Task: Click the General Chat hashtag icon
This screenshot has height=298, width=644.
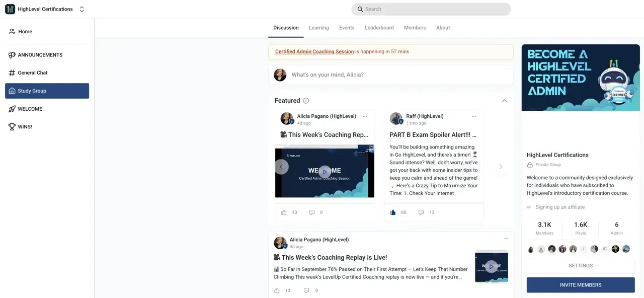Action: [x=12, y=72]
